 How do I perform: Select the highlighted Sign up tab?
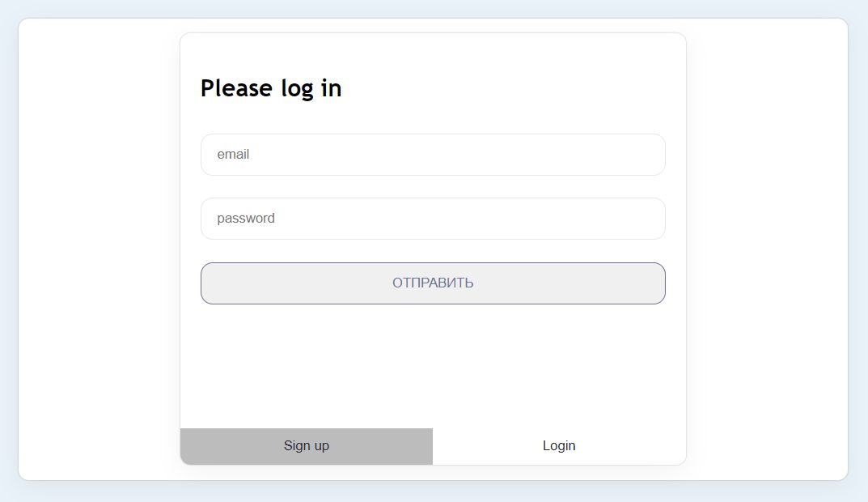click(x=306, y=445)
